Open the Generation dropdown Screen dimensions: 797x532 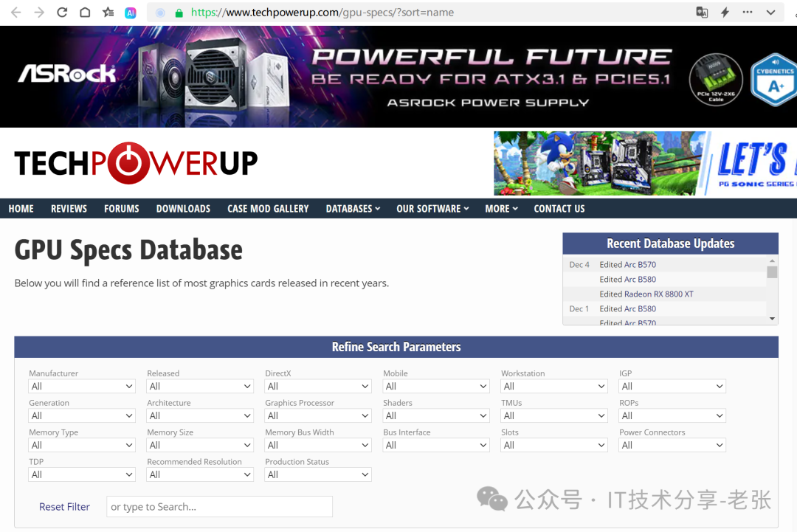82,415
